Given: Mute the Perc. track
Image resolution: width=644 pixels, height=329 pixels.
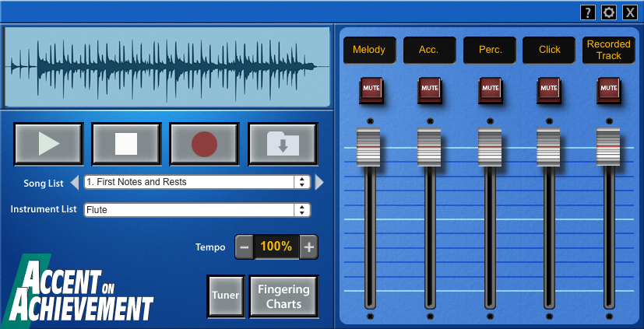Looking at the screenshot, I should pyautogui.click(x=490, y=89).
